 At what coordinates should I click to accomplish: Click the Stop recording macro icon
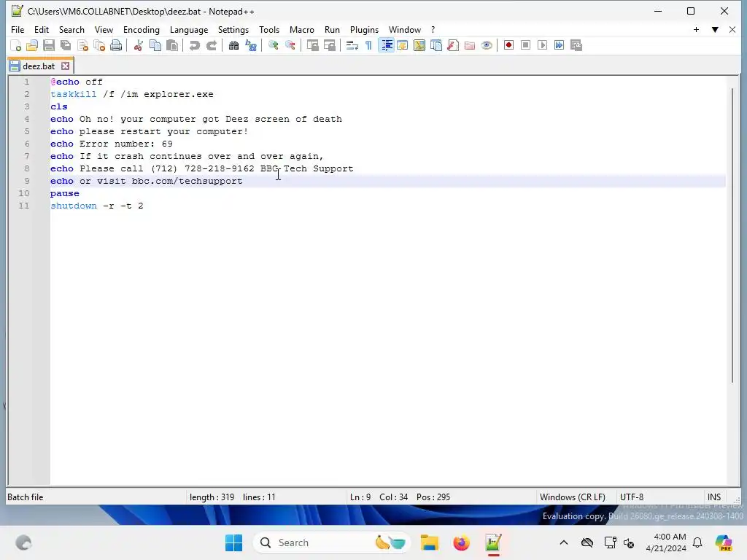[525, 45]
